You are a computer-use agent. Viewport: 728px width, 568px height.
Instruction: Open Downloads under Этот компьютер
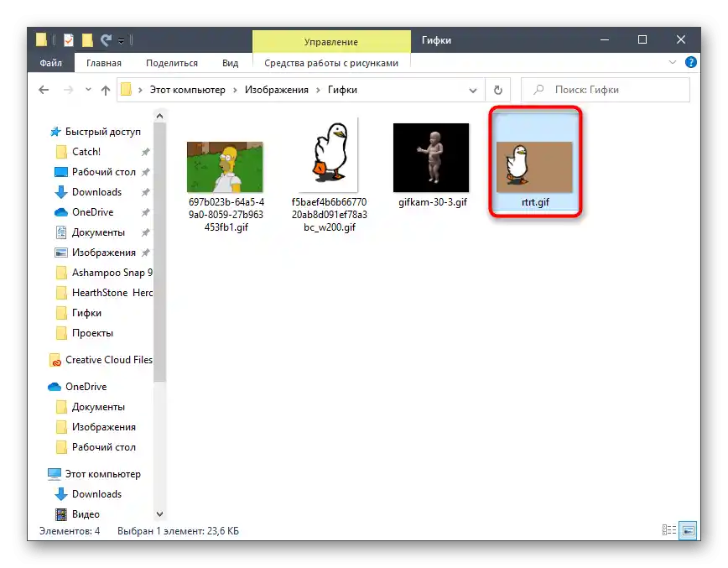coord(96,493)
